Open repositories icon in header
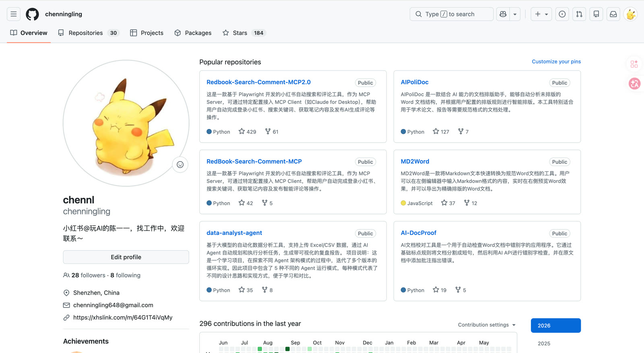The width and height of the screenshot is (644, 353). 596,14
